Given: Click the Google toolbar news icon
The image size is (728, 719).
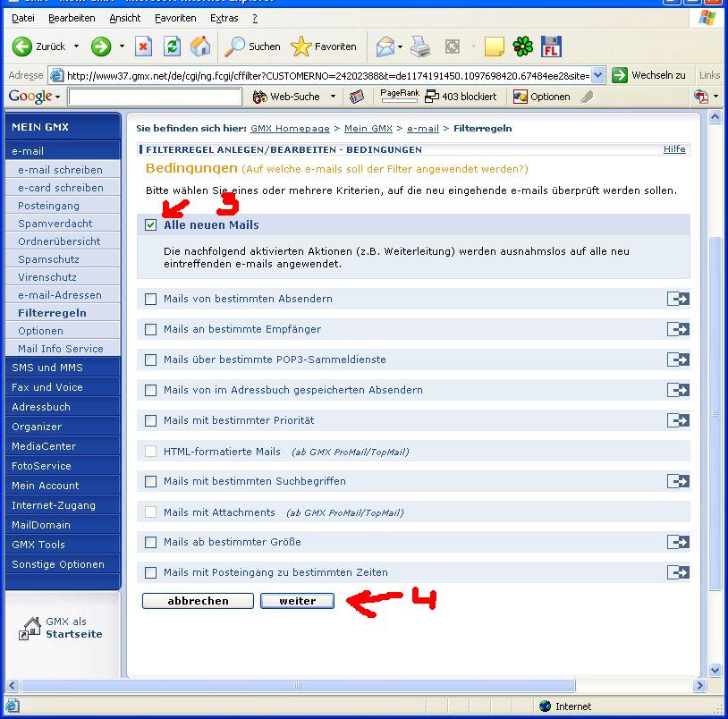Looking at the screenshot, I should click(357, 97).
